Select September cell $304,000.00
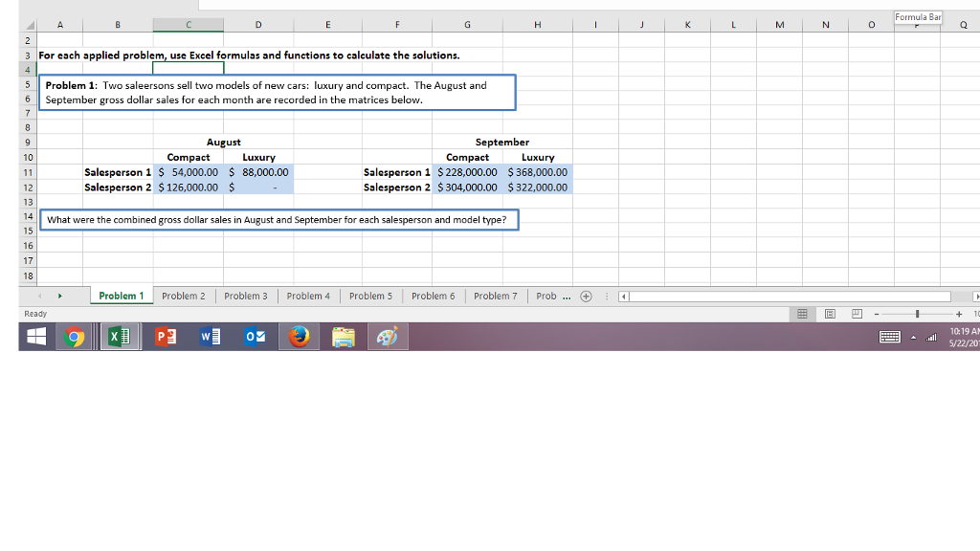Image resolution: width=980 pixels, height=551 pixels. (467, 187)
